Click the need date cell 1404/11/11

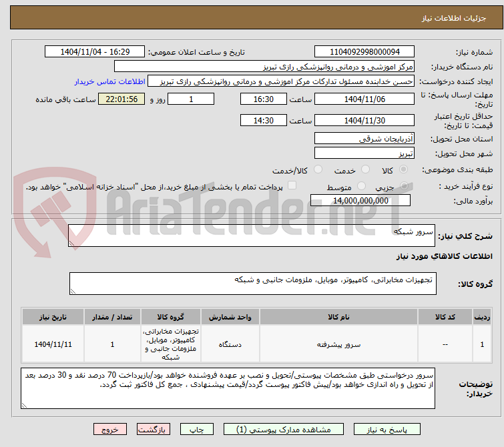click(x=53, y=344)
